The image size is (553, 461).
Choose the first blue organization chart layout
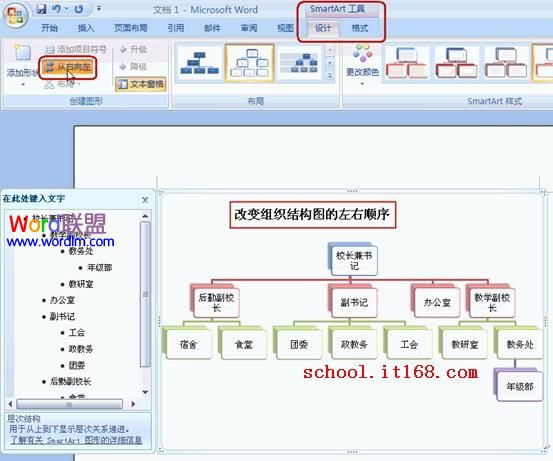199,63
